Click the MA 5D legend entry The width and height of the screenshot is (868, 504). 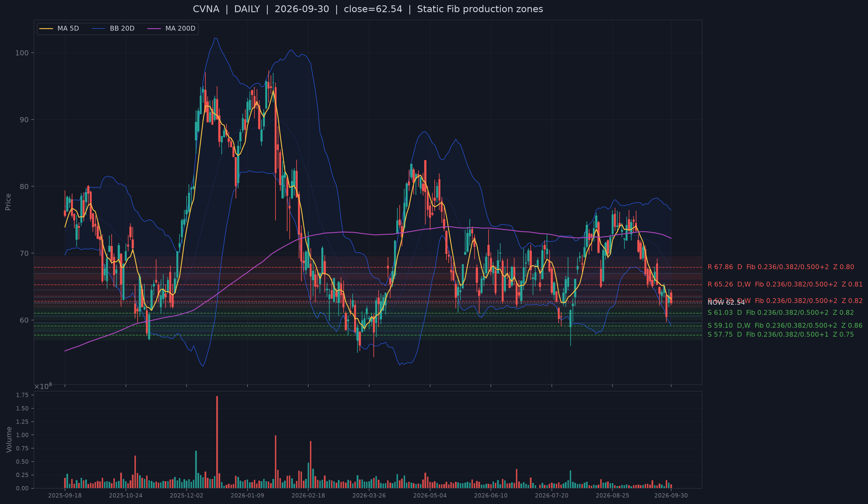click(x=59, y=28)
